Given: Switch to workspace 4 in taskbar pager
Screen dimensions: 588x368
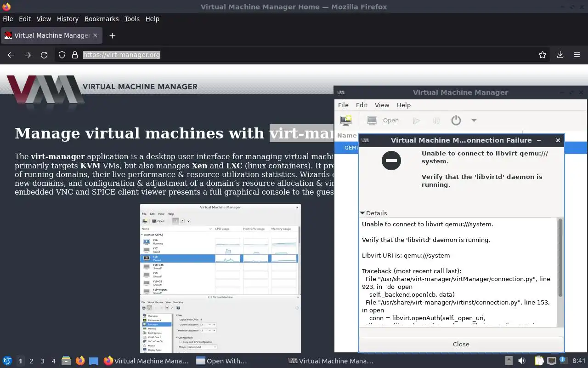Looking at the screenshot, I should point(54,361).
